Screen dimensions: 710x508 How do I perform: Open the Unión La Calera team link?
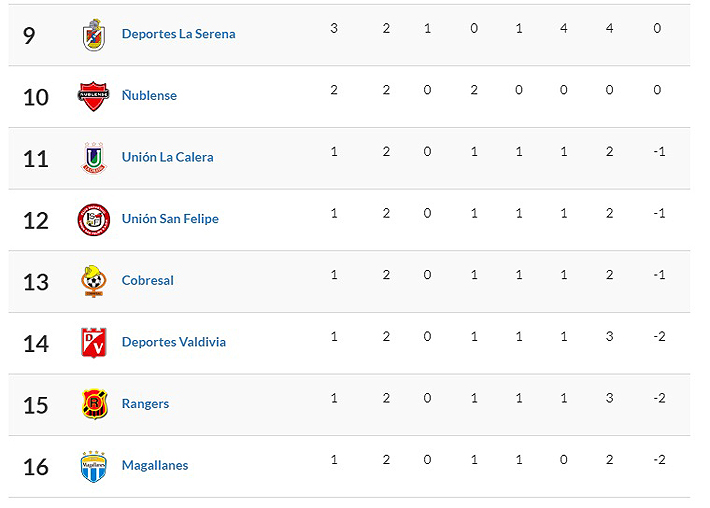167,157
